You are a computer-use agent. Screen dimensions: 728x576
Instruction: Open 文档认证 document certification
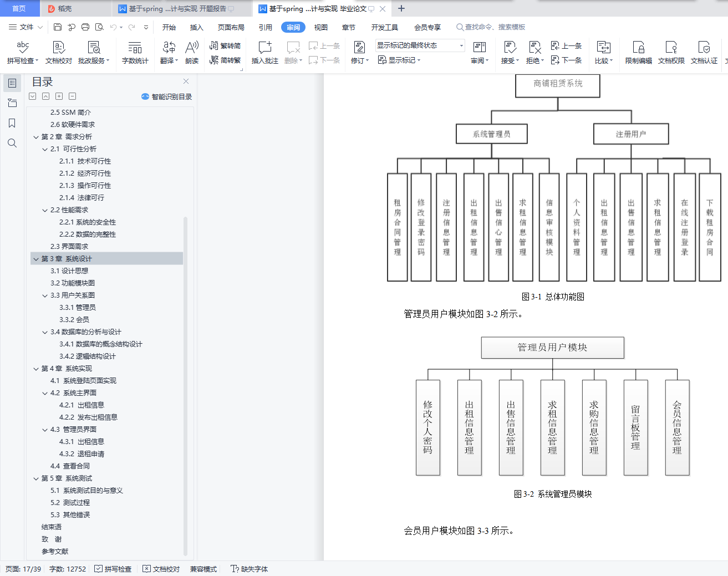(x=704, y=53)
